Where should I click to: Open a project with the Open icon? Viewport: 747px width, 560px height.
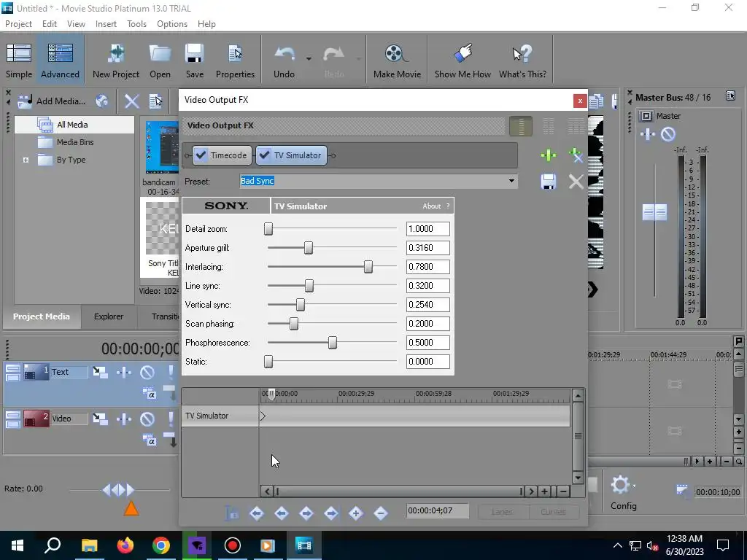160,61
